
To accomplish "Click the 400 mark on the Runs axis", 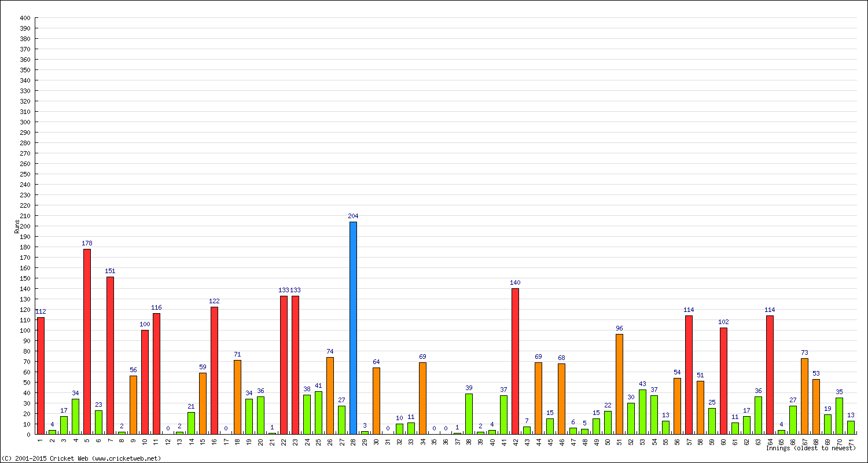I will tap(24, 17).
